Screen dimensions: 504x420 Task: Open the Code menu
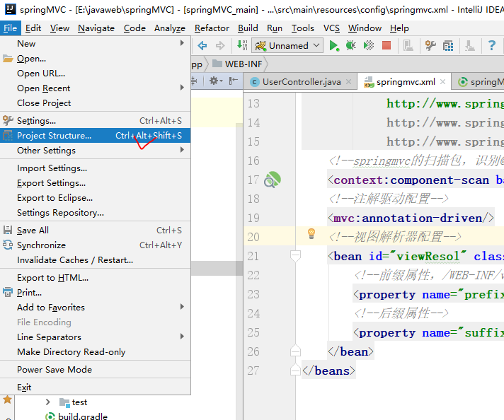coord(134,28)
